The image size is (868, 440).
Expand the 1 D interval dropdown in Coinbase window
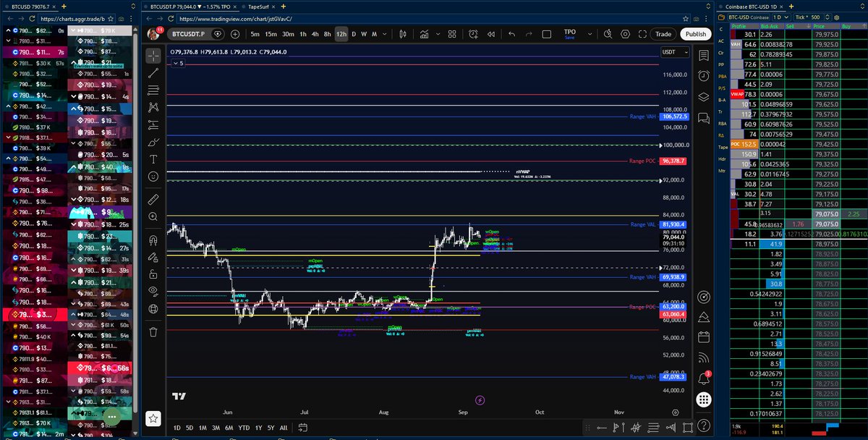tap(781, 17)
